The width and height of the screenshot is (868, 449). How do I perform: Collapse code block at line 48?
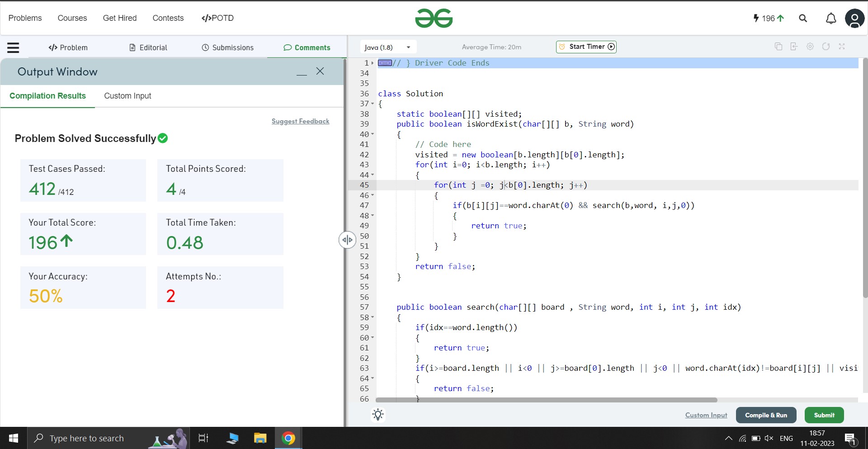(x=373, y=216)
